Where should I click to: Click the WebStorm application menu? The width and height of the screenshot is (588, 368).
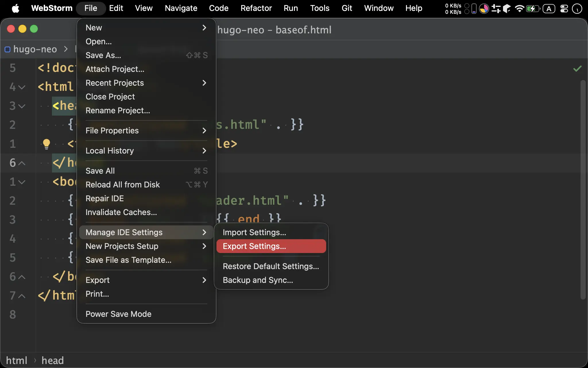pyautogui.click(x=52, y=8)
